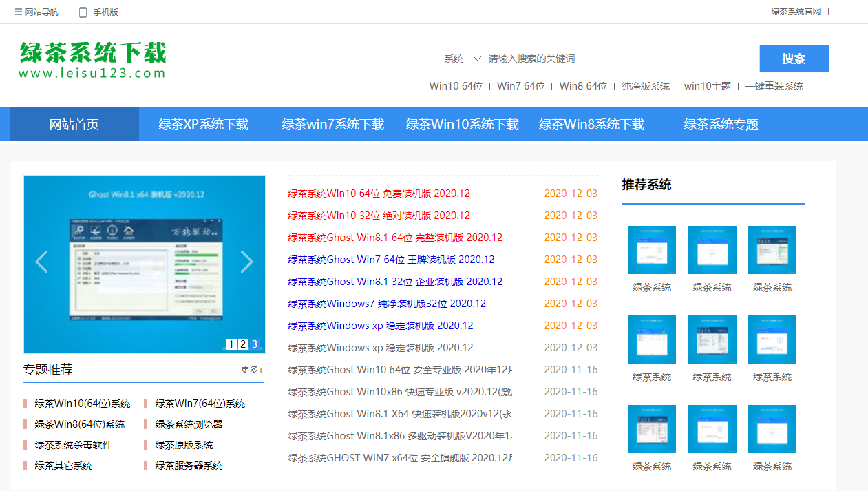Expand 更多+ in 专题推荐 section
This screenshot has height=491, width=868.
click(x=252, y=370)
